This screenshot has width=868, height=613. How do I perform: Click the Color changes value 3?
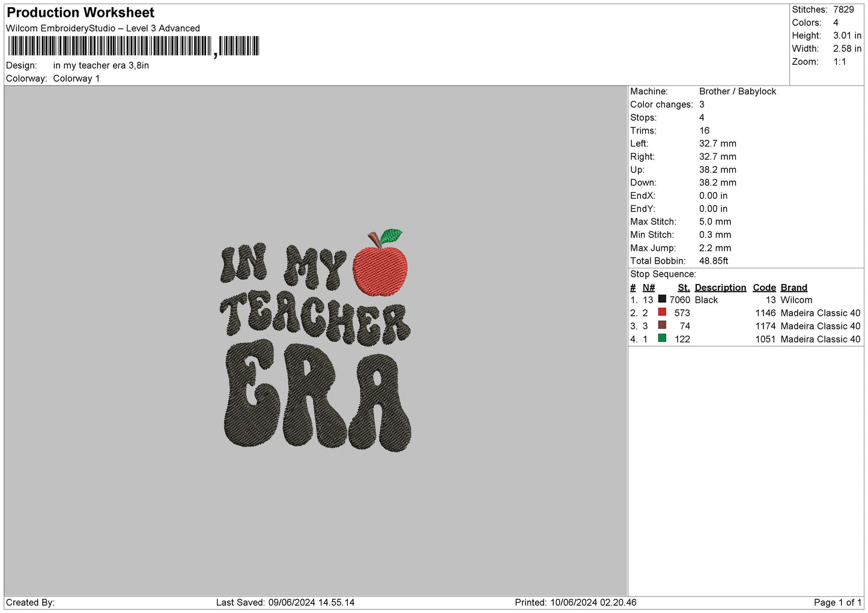tap(702, 104)
